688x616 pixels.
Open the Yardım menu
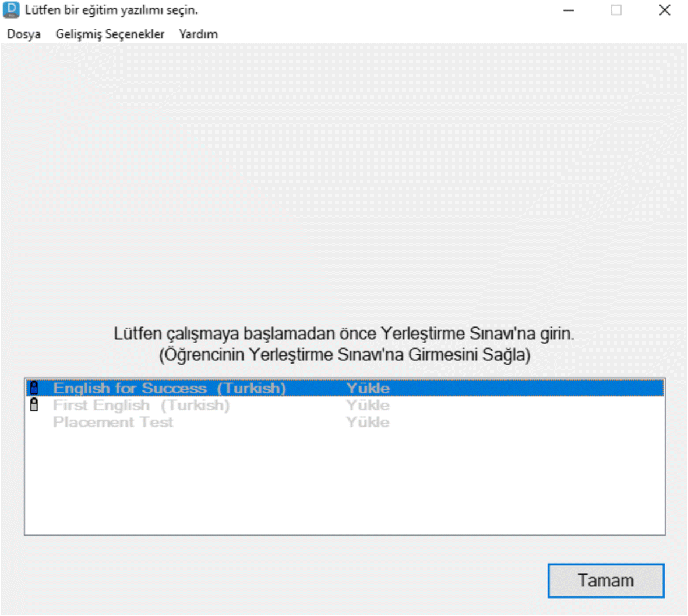[x=198, y=34]
